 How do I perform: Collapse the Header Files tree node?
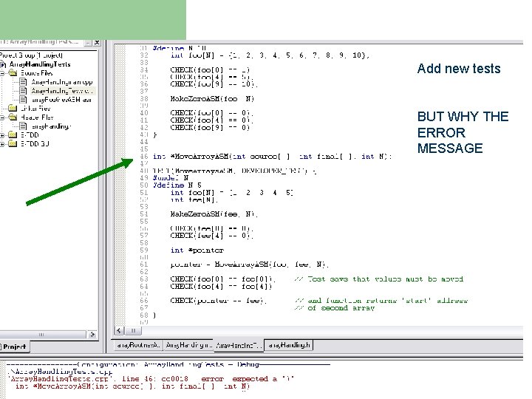pyautogui.click(x=2, y=117)
